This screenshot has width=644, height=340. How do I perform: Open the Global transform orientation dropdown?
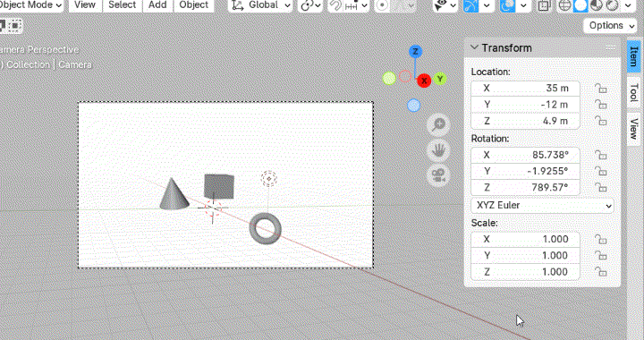coord(260,5)
